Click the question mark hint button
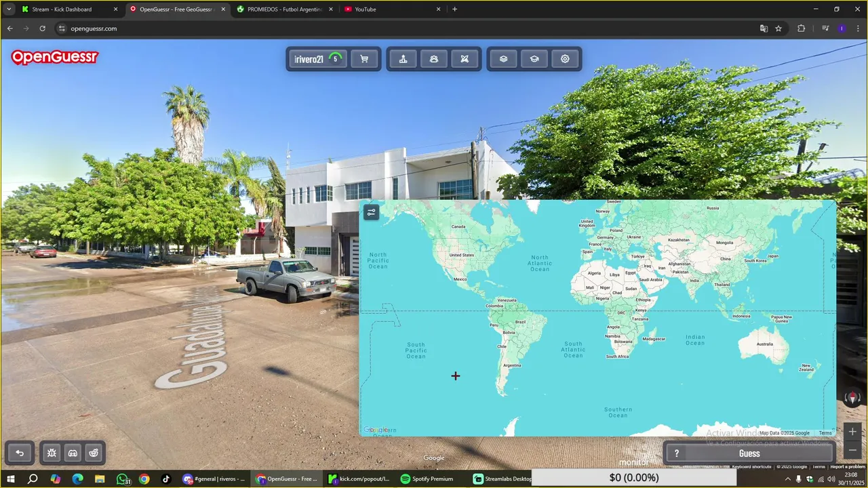This screenshot has height=488, width=868. 676,453
